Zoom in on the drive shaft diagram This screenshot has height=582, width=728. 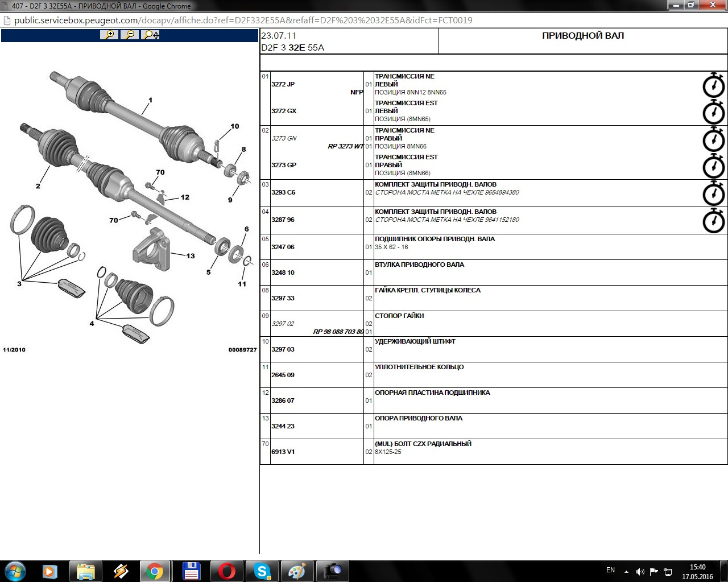(109, 35)
